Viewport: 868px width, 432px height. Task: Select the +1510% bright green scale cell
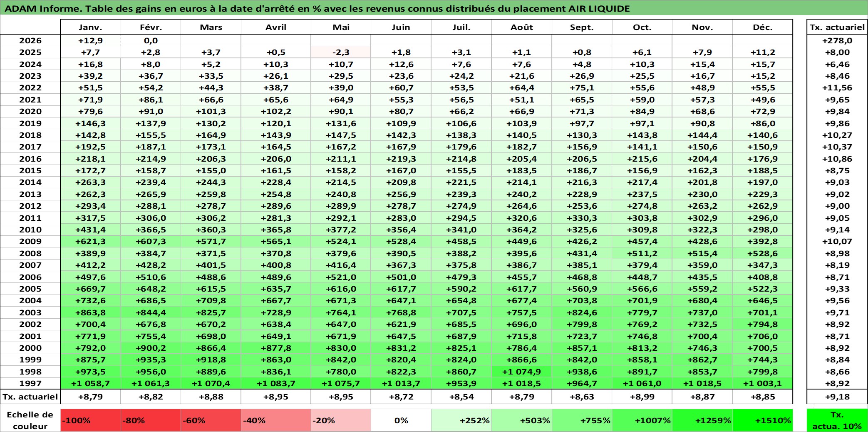763,420
